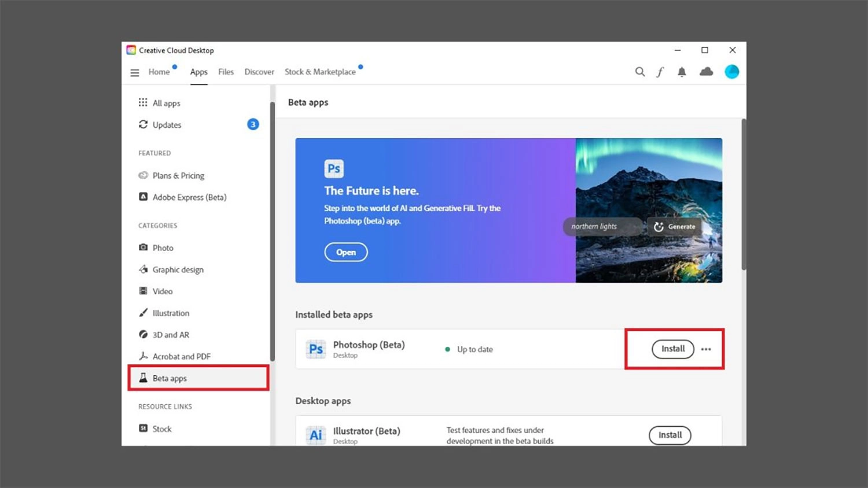Click the 'Installed beta apps' heading

pos(334,315)
